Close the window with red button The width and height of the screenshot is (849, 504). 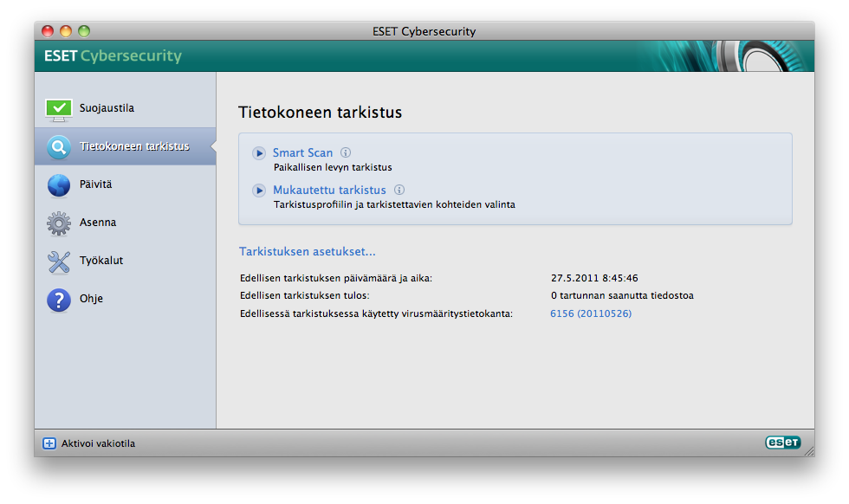(48, 31)
